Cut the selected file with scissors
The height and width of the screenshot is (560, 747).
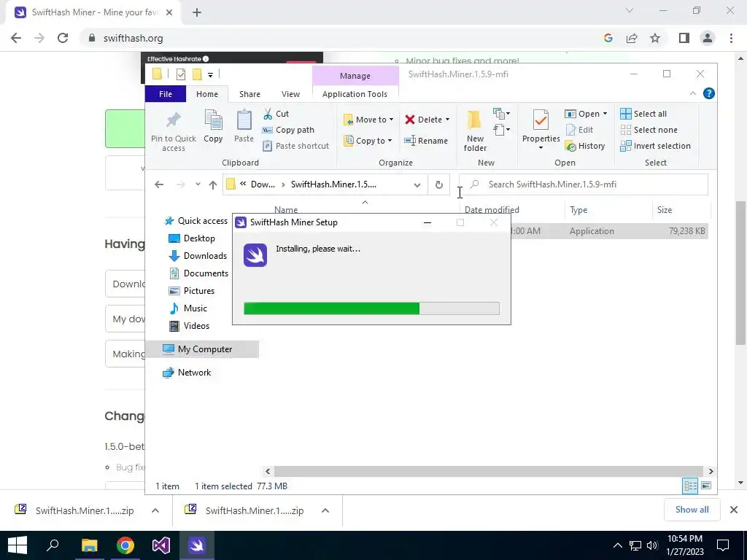(276, 114)
